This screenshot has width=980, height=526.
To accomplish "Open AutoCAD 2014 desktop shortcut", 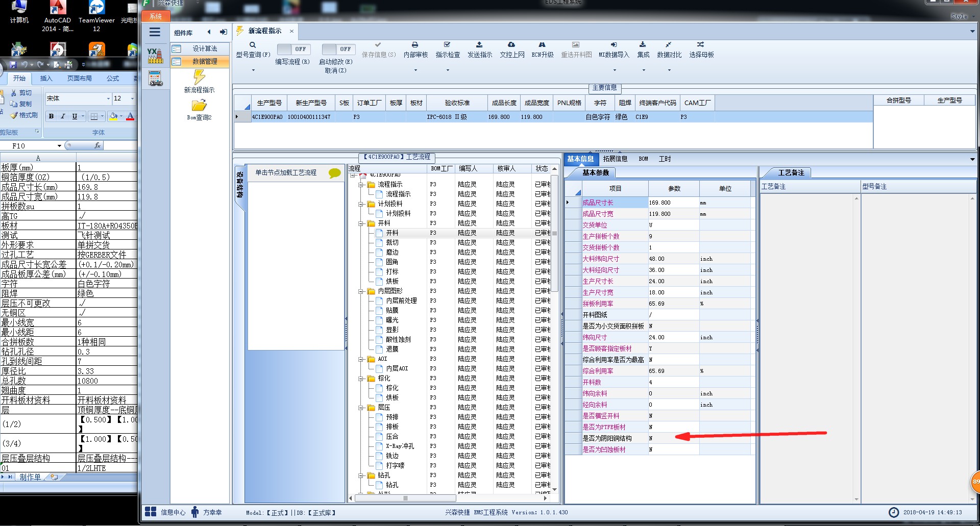I will [x=57, y=16].
